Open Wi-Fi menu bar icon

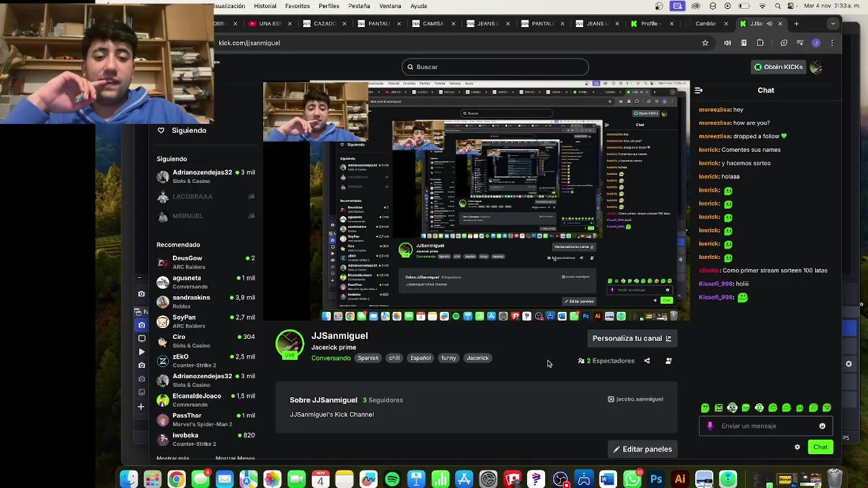click(x=762, y=6)
